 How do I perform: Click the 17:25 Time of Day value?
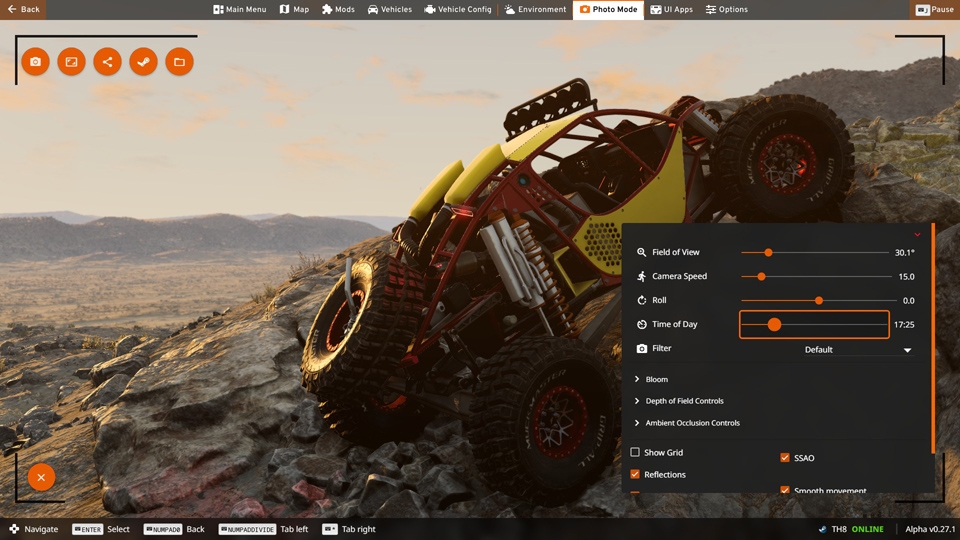point(904,324)
